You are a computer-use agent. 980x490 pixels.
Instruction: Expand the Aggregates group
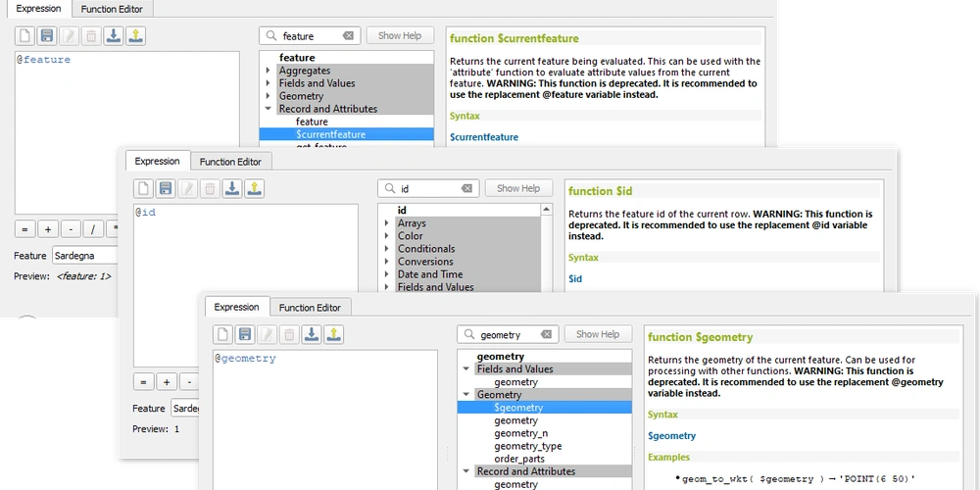click(269, 71)
